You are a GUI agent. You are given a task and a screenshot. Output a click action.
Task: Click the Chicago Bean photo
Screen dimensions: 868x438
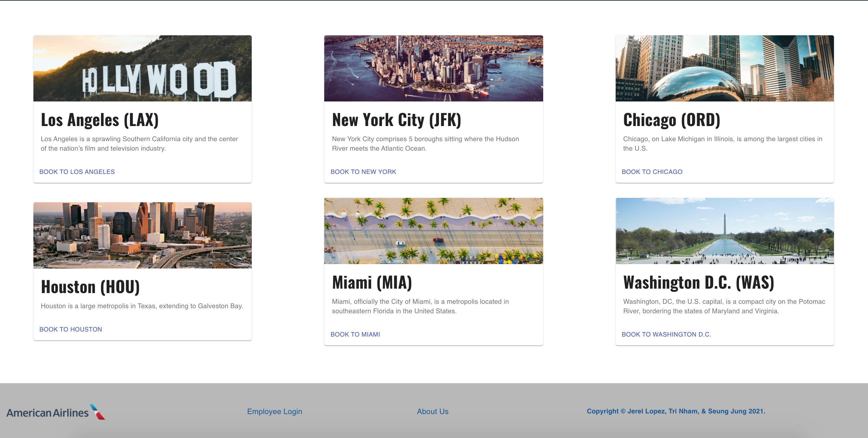[724, 68]
